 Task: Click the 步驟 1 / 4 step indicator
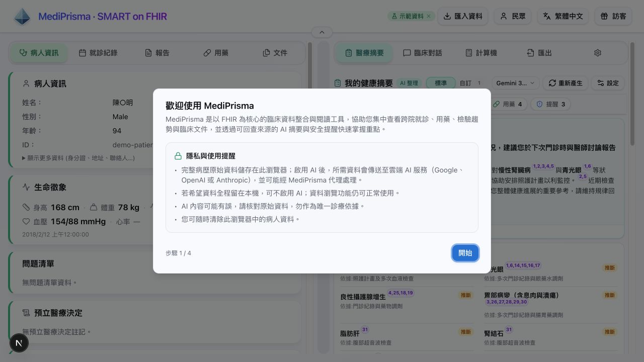178,253
